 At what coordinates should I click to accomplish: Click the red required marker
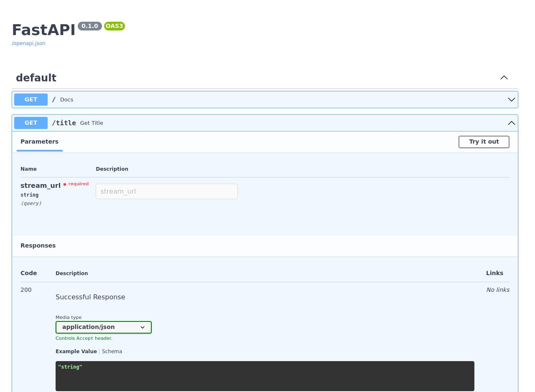pos(76,184)
